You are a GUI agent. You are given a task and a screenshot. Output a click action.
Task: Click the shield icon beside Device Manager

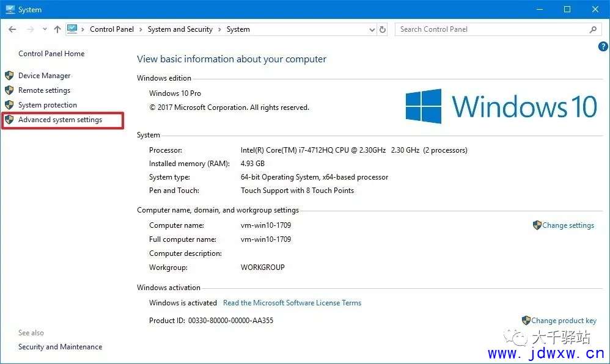click(9, 76)
